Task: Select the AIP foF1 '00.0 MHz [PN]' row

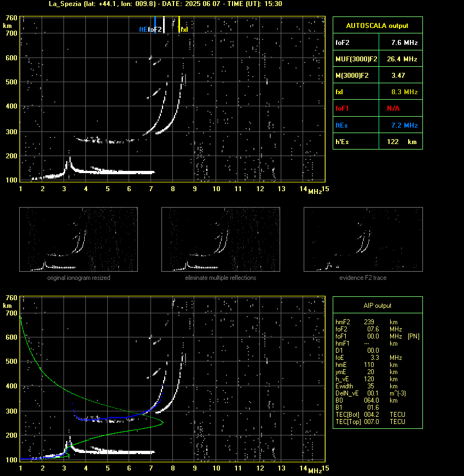Action: click(x=378, y=336)
